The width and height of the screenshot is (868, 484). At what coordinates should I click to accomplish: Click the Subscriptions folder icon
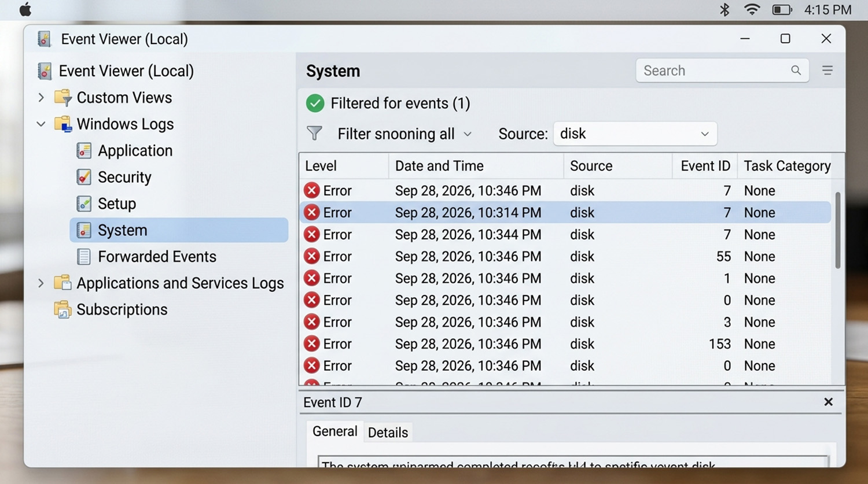pos(62,309)
